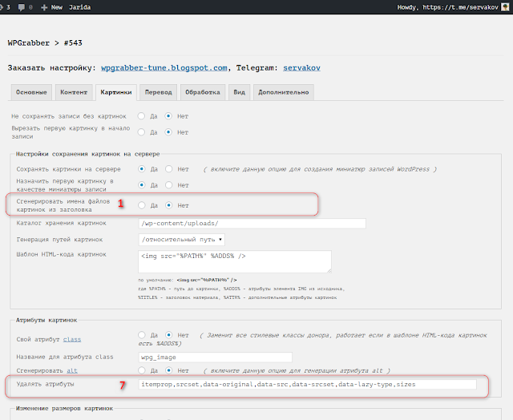Open the Jarida menu in the admin bar
This screenshot has height=420, width=513.
tap(80, 7)
